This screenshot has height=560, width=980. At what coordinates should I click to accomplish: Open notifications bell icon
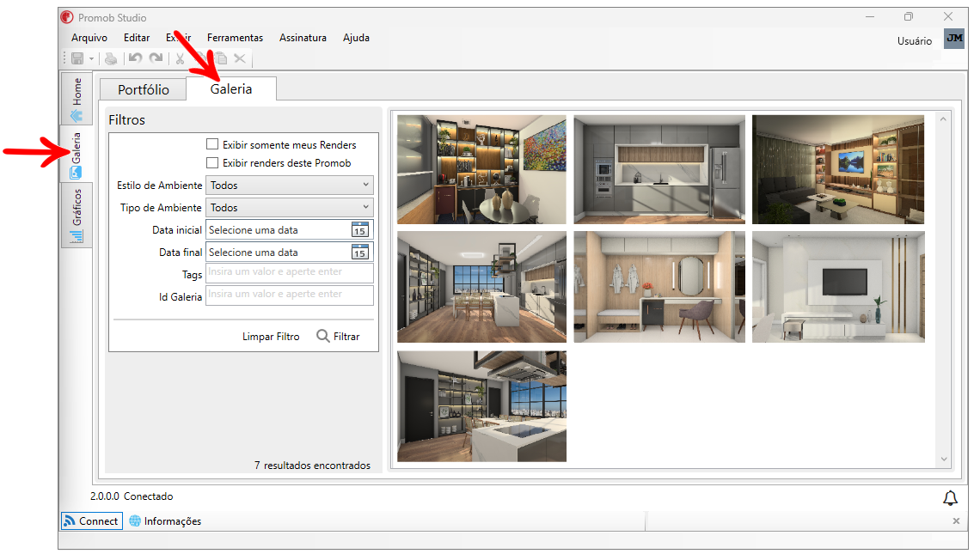(950, 498)
